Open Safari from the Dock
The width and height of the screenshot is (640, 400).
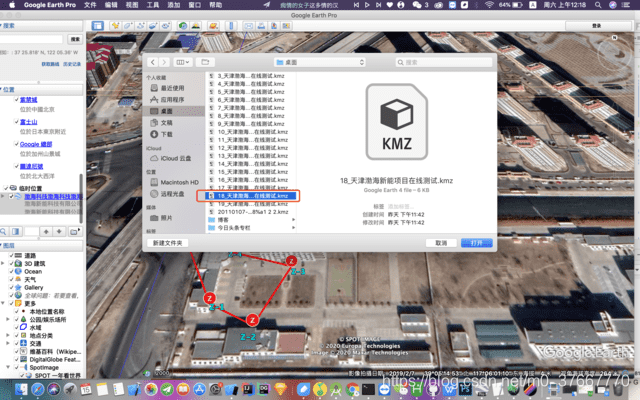(x=38, y=389)
